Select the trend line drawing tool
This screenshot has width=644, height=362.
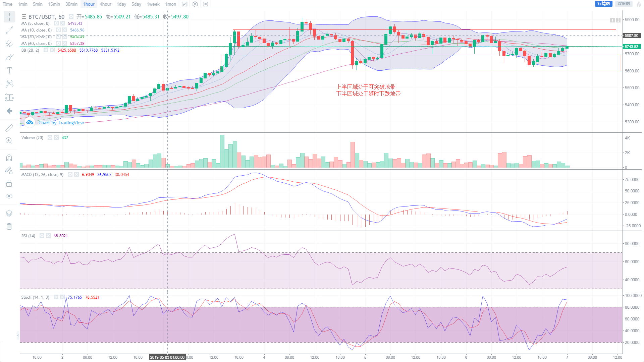coord(9,30)
